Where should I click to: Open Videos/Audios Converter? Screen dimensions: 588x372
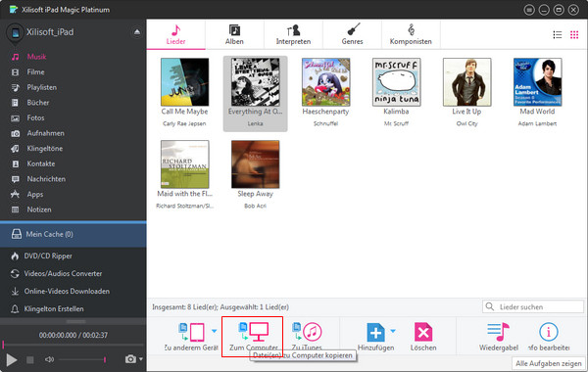pyautogui.click(x=63, y=274)
